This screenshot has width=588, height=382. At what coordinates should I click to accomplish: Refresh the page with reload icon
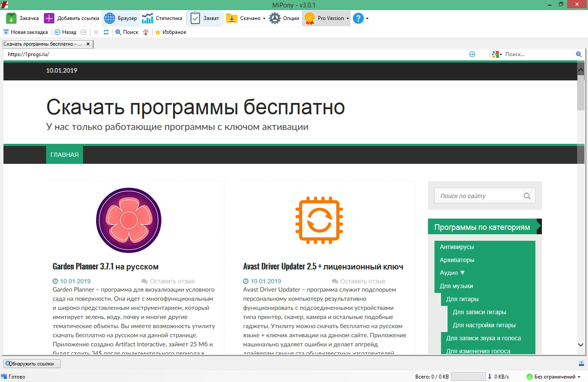(106, 32)
